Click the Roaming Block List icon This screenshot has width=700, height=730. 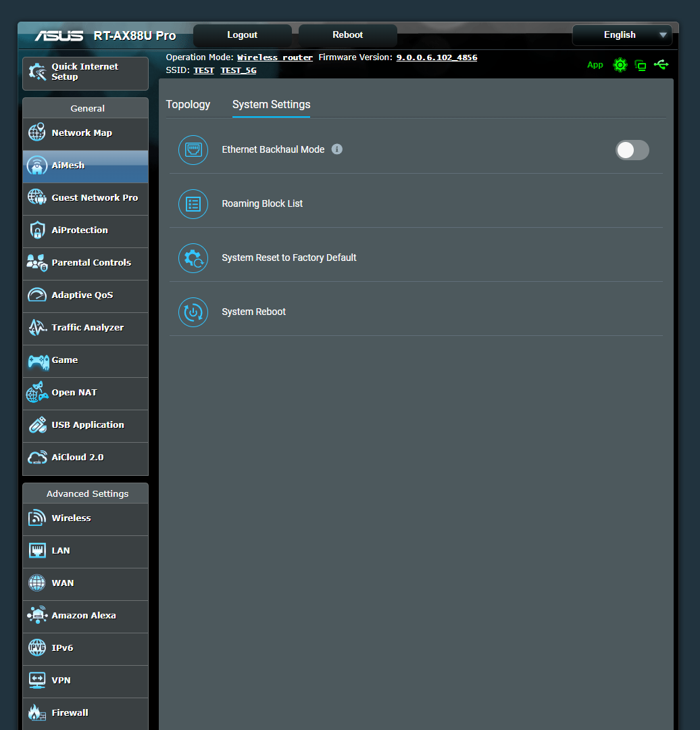coord(193,204)
